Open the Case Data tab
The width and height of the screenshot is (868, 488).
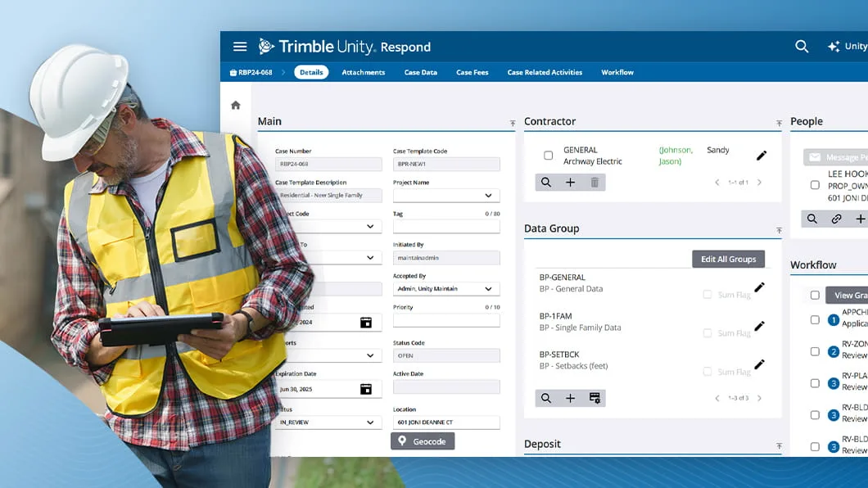click(421, 73)
